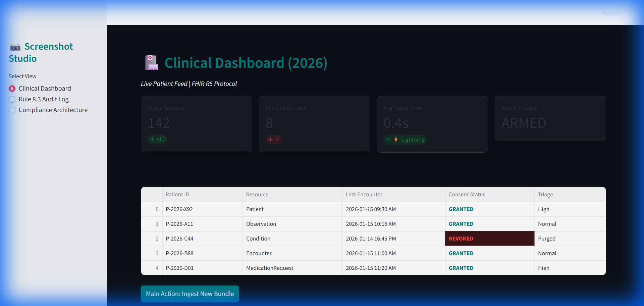Click the ARMED Rule 8.3 Status card
This screenshot has height=306, width=644.
[x=550, y=118]
